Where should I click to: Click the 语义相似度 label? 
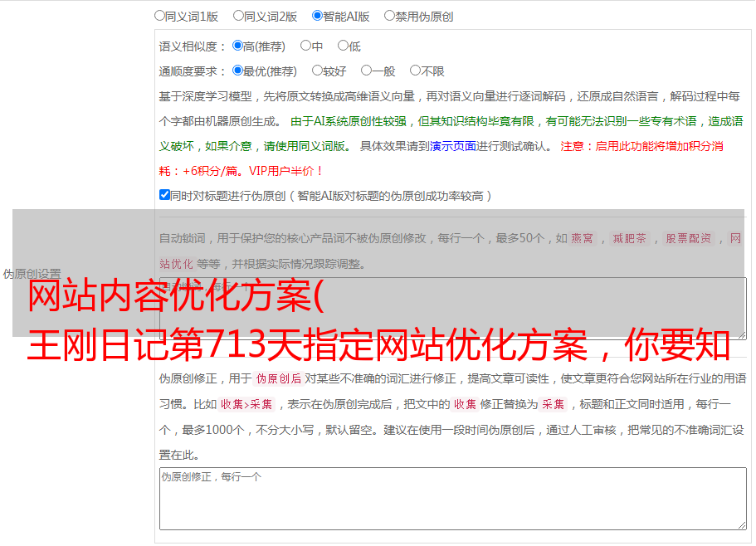point(192,46)
